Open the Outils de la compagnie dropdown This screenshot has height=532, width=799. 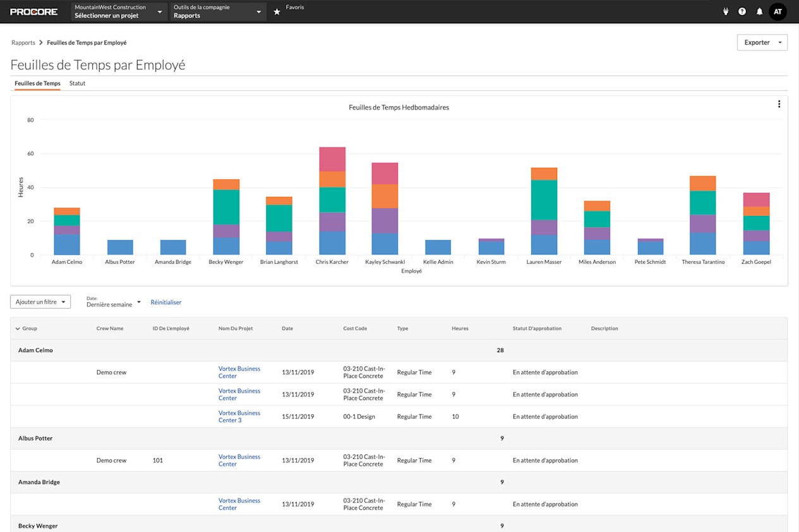click(218, 11)
